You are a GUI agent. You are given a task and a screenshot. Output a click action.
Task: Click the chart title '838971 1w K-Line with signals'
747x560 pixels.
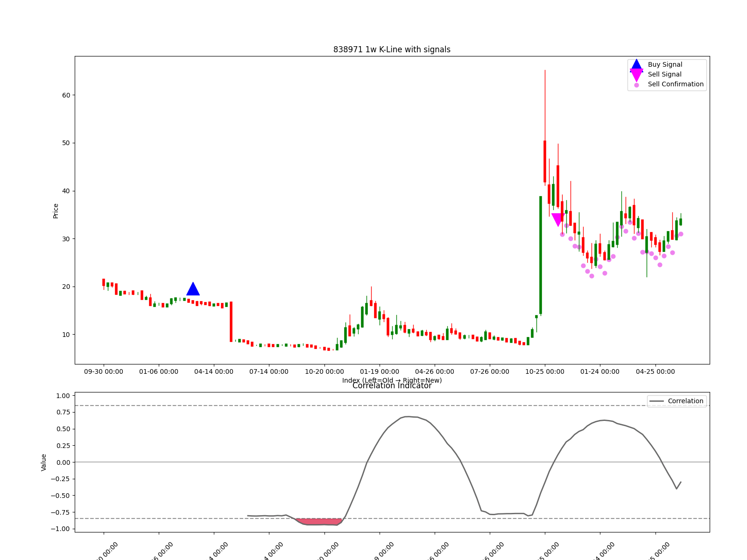tap(392, 49)
